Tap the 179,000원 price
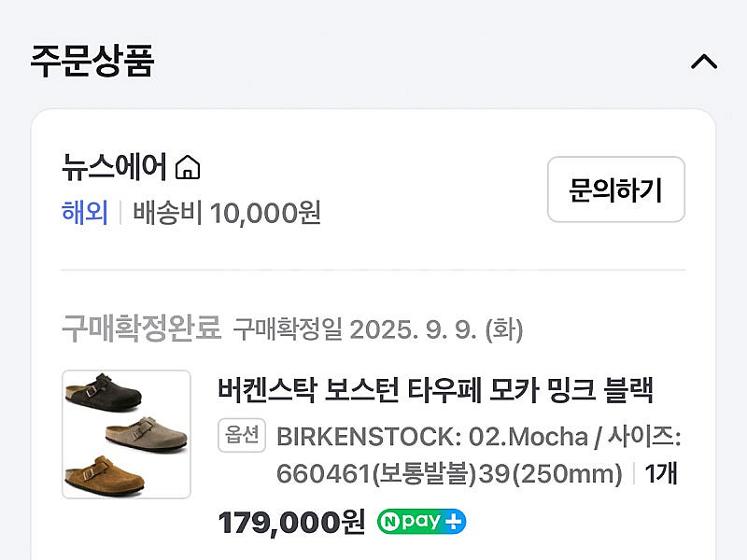This screenshot has height=560, width=747. pyautogui.click(x=291, y=522)
